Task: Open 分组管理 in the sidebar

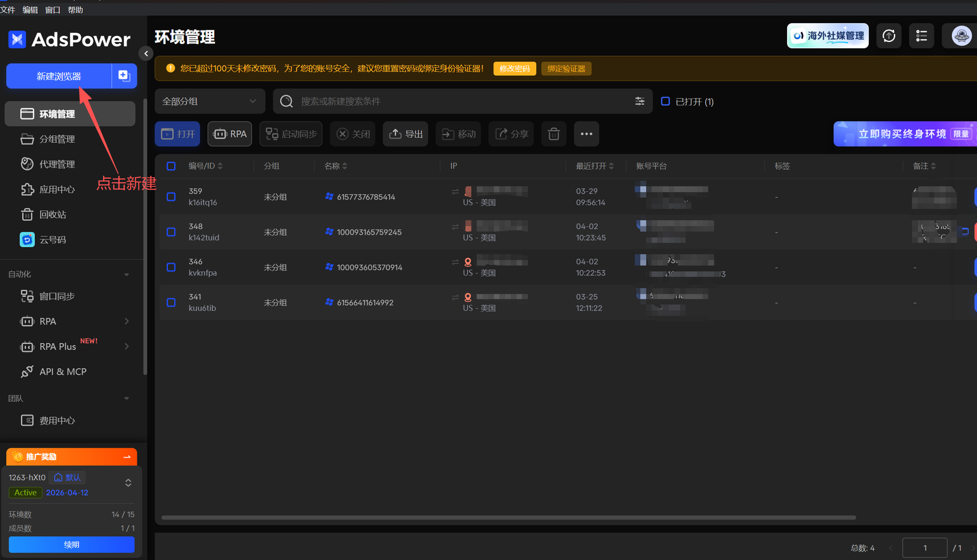Action: point(70,139)
